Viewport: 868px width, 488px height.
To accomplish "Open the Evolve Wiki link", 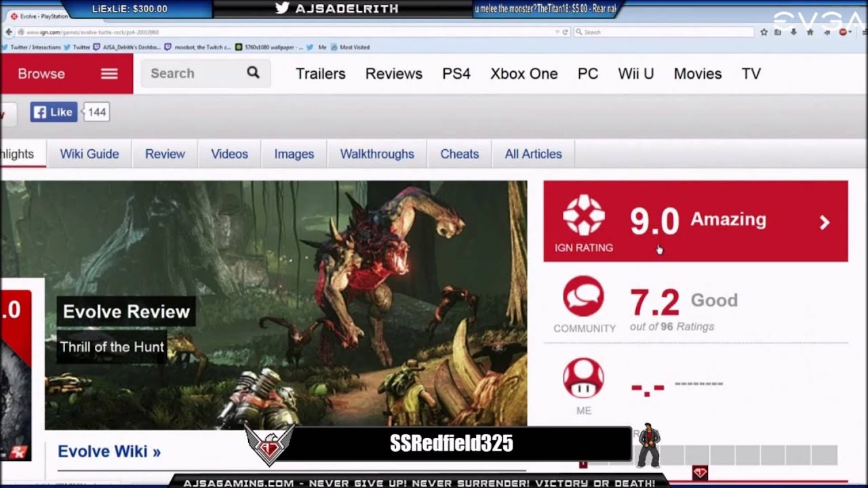I will coord(109,451).
